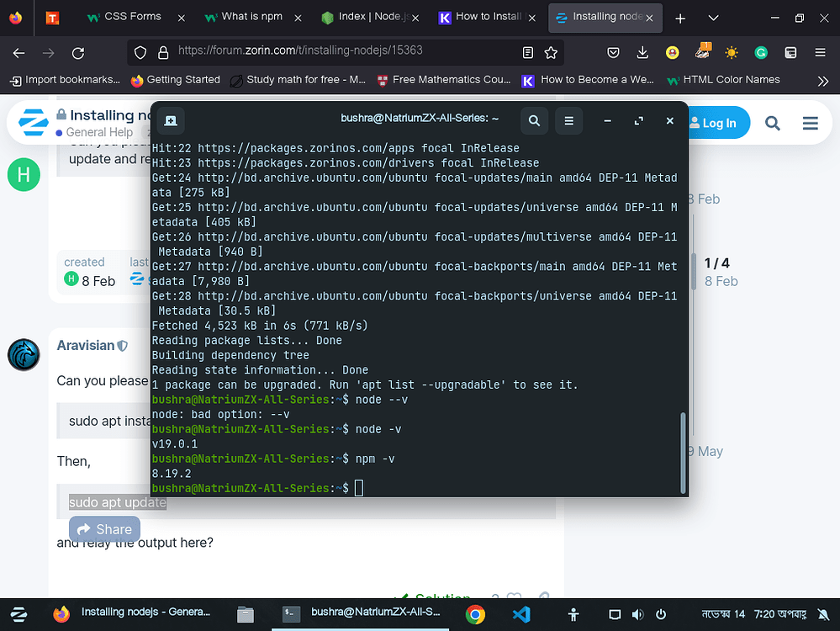Toggle the shield tracking protection icon

pos(140,52)
